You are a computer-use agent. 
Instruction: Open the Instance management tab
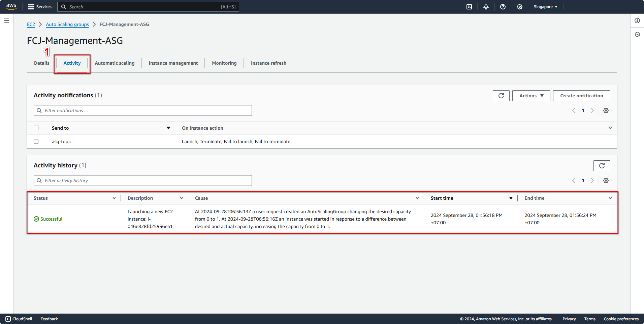173,63
